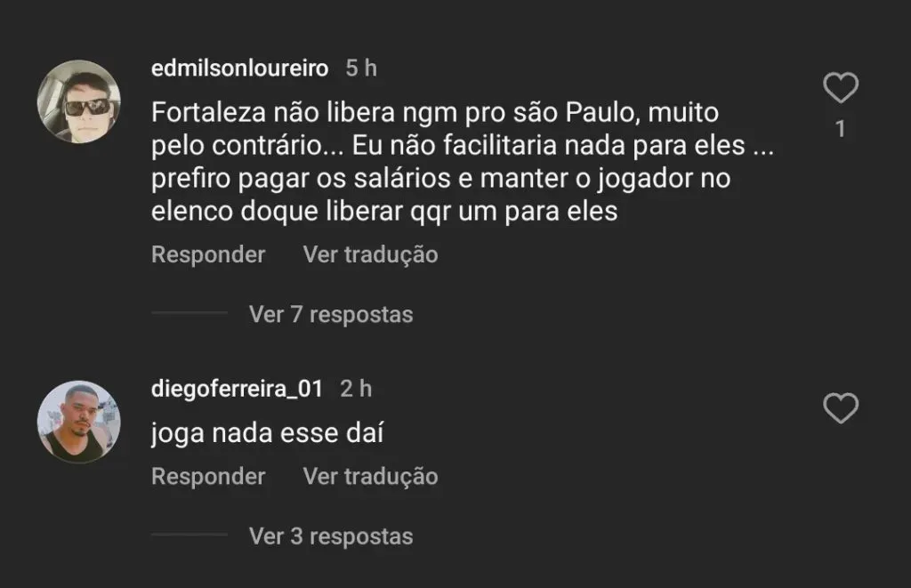Translate edmilsonloureiro's comment with Ver tradução
Viewport: 911px width, 588px height.
pos(371,255)
